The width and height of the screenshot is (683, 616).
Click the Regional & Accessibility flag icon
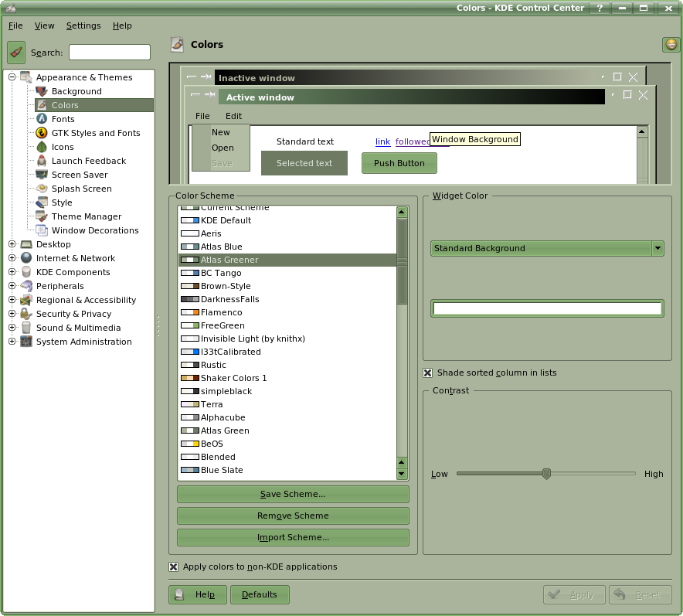click(26, 300)
